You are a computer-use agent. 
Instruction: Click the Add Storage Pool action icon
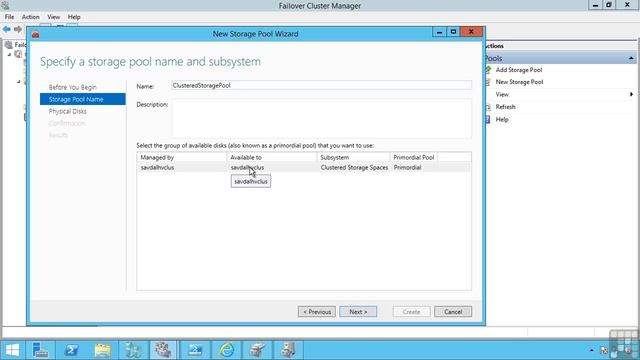coord(488,70)
